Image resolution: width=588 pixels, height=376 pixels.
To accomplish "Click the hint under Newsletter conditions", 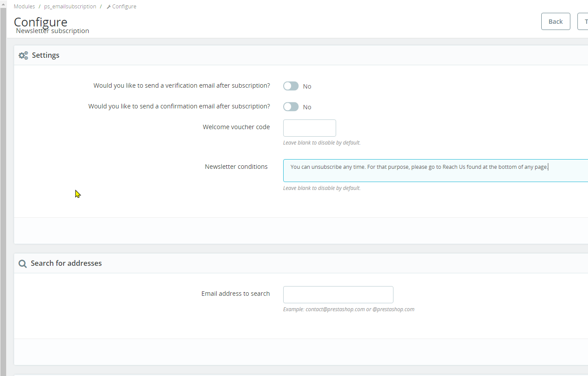I will click(x=322, y=188).
